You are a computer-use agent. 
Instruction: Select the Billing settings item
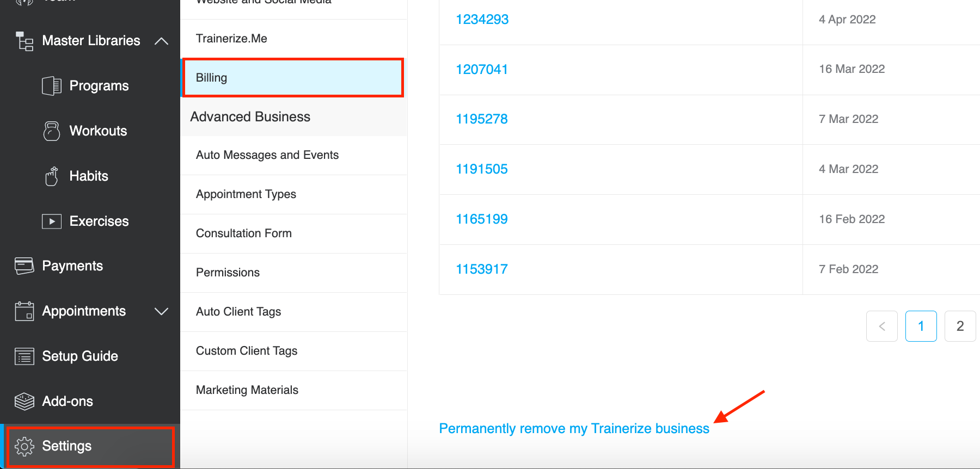pyautogui.click(x=293, y=78)
